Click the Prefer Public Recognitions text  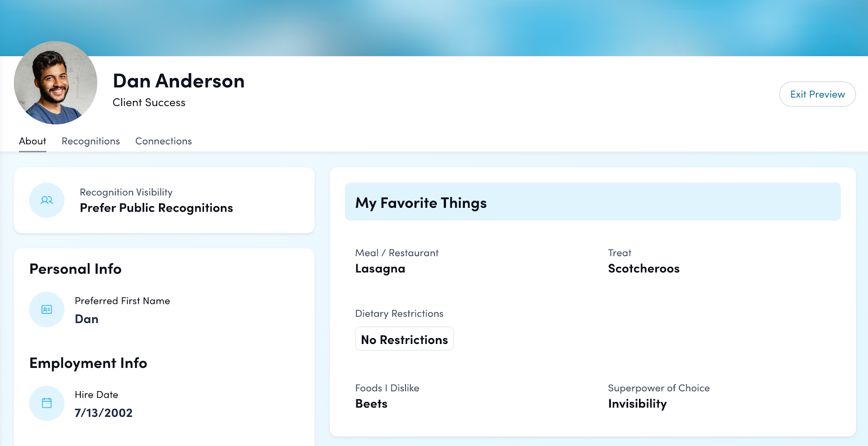[156, 208]
